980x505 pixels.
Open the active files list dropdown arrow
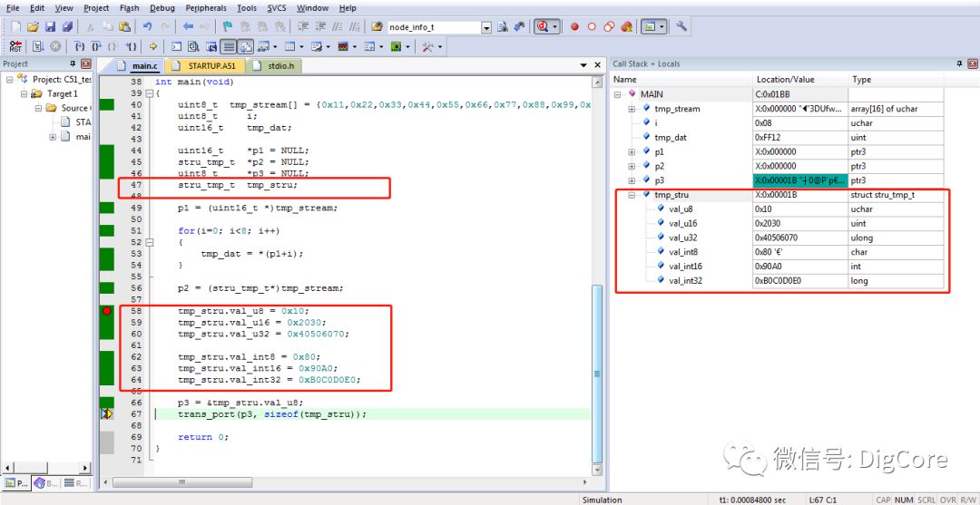tap(583, 65)
